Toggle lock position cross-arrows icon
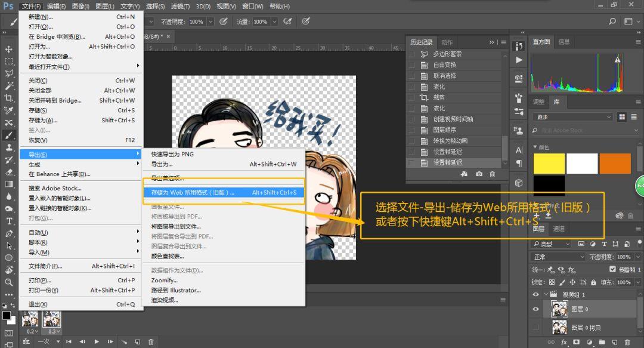This screenshot has height=348, width=644. (x=572, y=282)
